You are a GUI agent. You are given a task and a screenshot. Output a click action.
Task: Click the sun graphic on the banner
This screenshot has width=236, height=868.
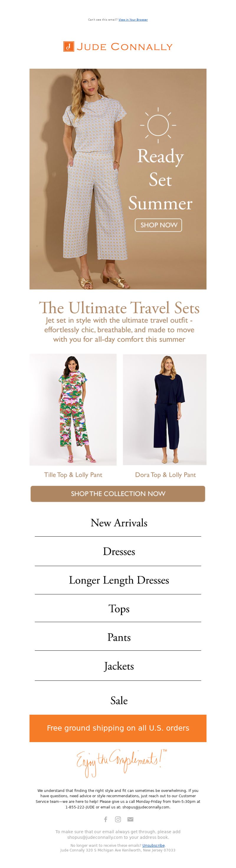[x=158, y=125]
